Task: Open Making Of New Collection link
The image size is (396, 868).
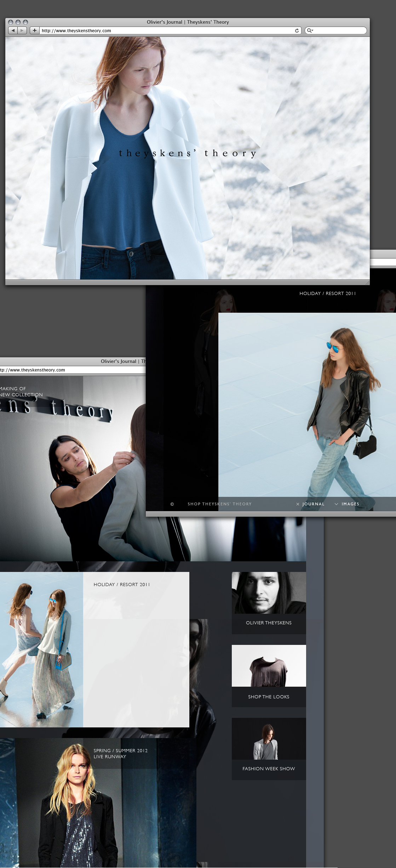Action: (x=21, y=392)
